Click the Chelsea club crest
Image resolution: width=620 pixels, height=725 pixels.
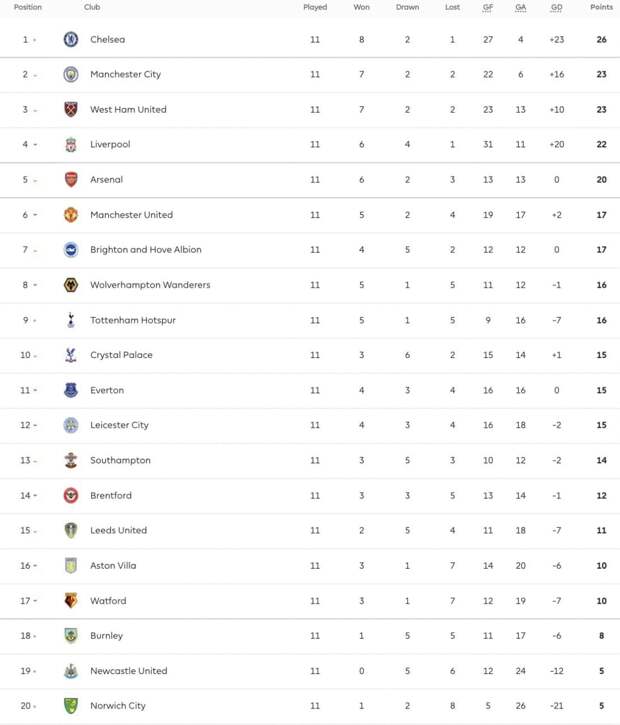[71, 39]
